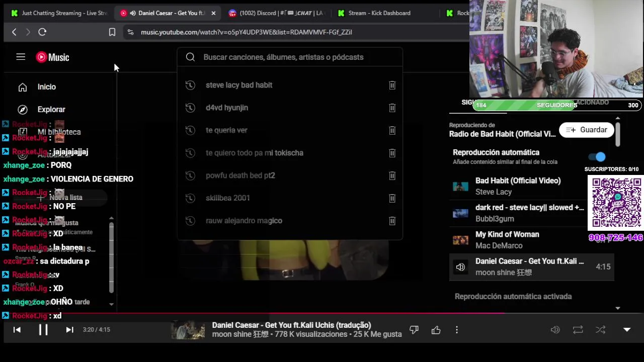Click the search magnifier icon

(x=190, y=57)
